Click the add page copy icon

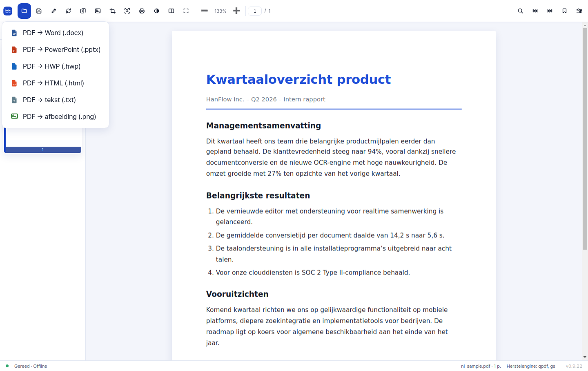tap(83, 11)
